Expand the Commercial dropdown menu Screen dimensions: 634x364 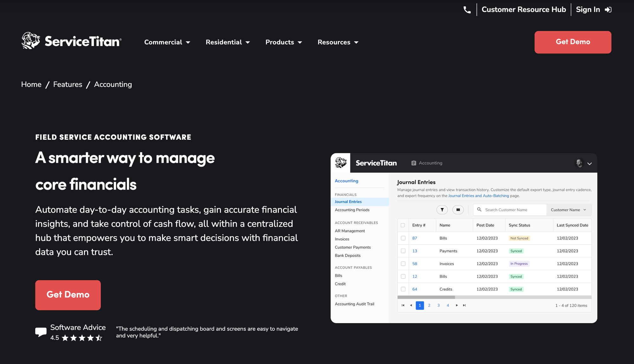[x=167, y=42]
